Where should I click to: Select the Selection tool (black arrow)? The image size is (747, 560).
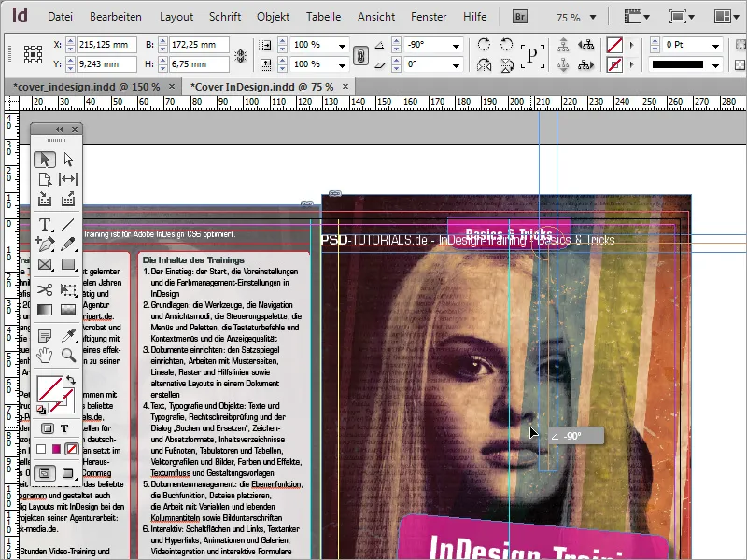pos(45,159)
